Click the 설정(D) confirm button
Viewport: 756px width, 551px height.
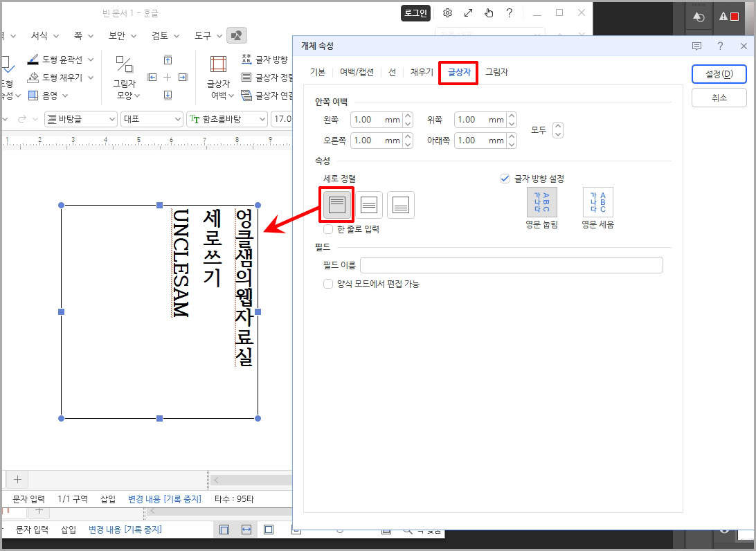[719, 74]
